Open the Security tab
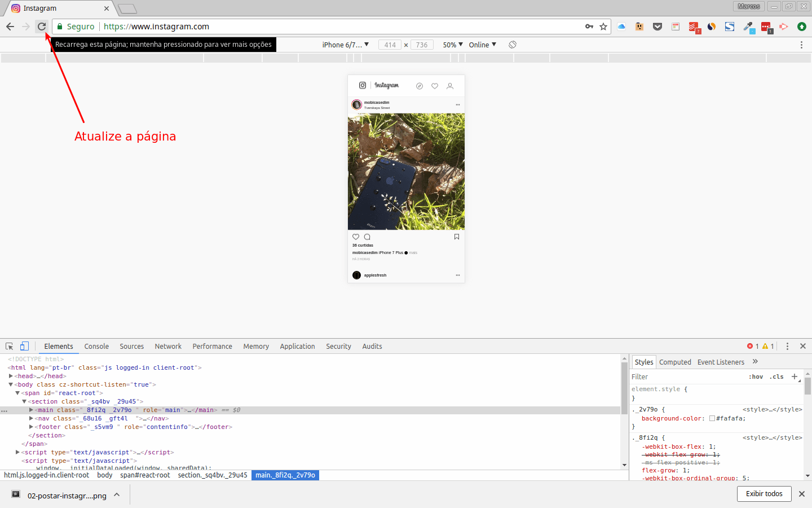The image size is (812, 508). tap(338, 346)
